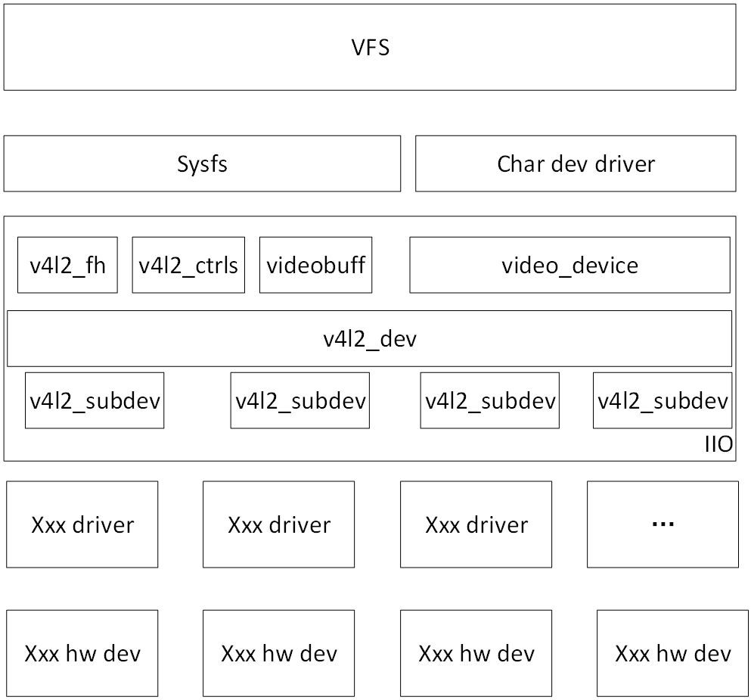The height and width of the screenshot is (700, 751).
Task: Click the second Xxx driver box
Action: [x=278, y=524]
